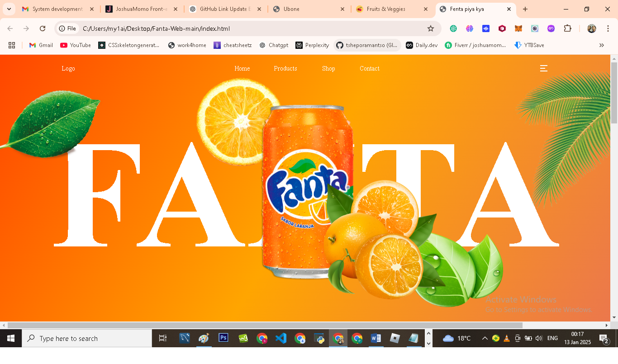Image resolution: width=618 pixels, height=364 pixels.
Task: View site information via File icon
Action: click(68, 28)
